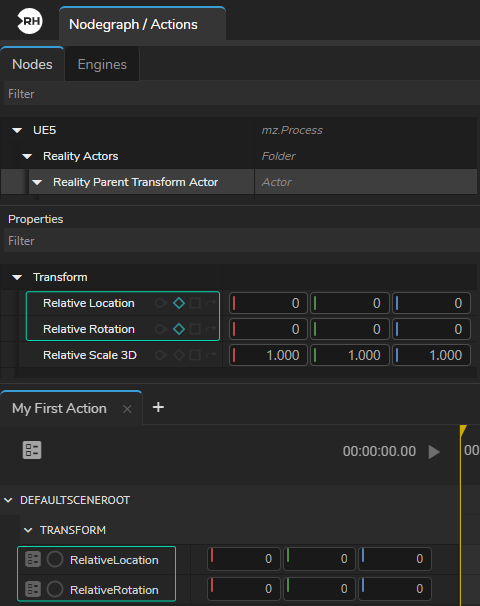The width and height of the screenshot is (480, 606).
Task: Edit RelativeRotation track X value
Action: click(x=243, y=589)
